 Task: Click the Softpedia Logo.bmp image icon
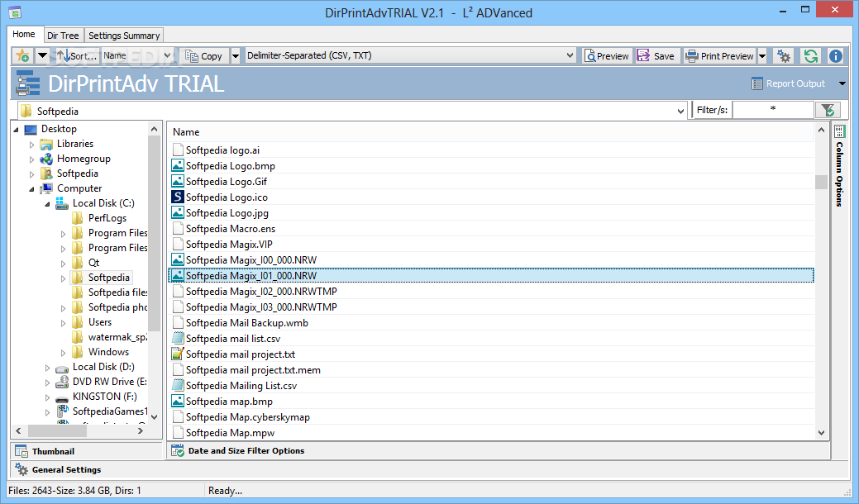178,165
